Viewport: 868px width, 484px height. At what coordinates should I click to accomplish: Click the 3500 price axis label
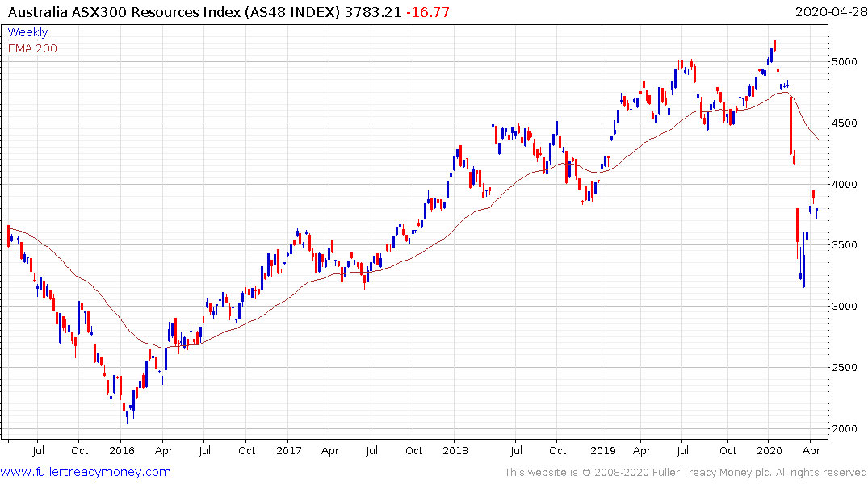(x=845, y=245)
